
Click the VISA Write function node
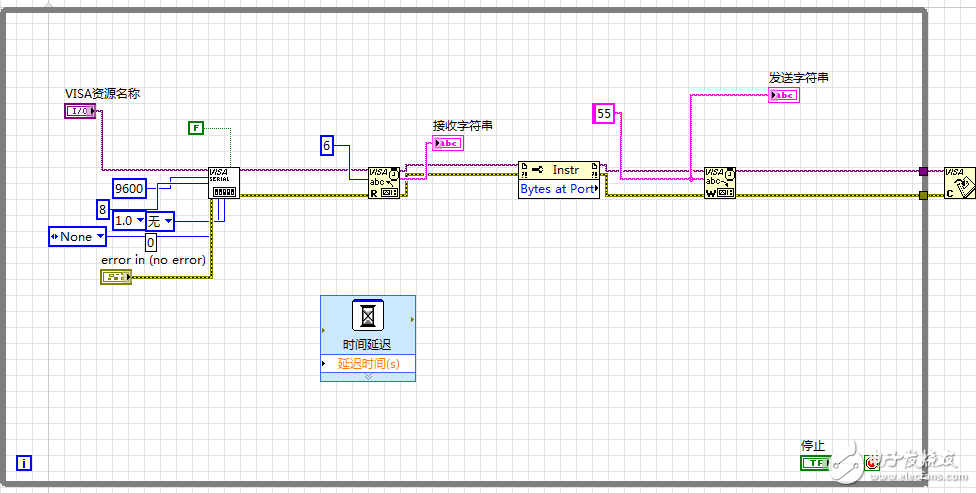(720, 183)
